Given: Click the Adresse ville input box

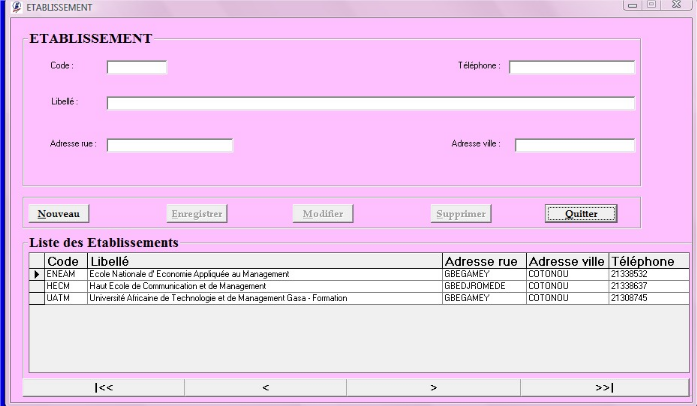Looking at the screenshot, I should [x=574, y=145].
